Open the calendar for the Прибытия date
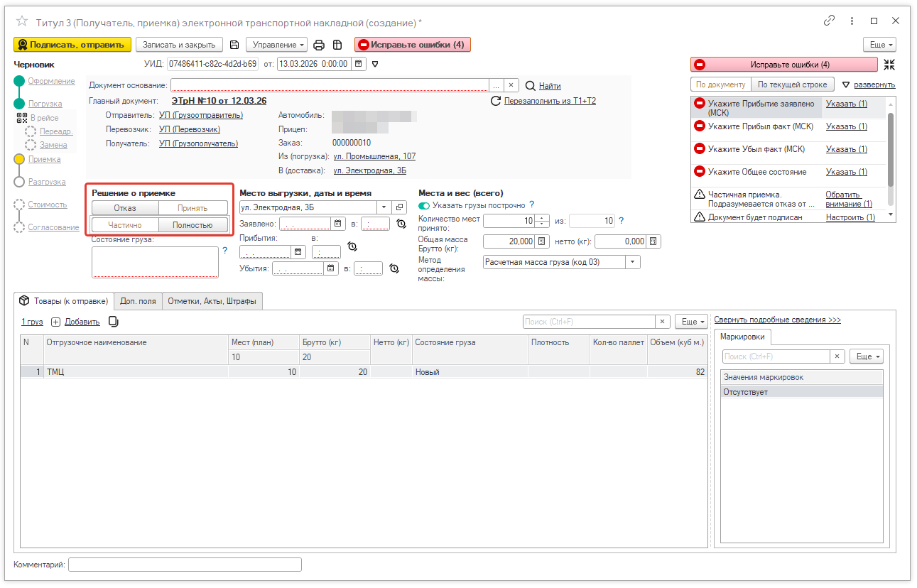The height and width of the screenshot is (588, 917). 298,251
